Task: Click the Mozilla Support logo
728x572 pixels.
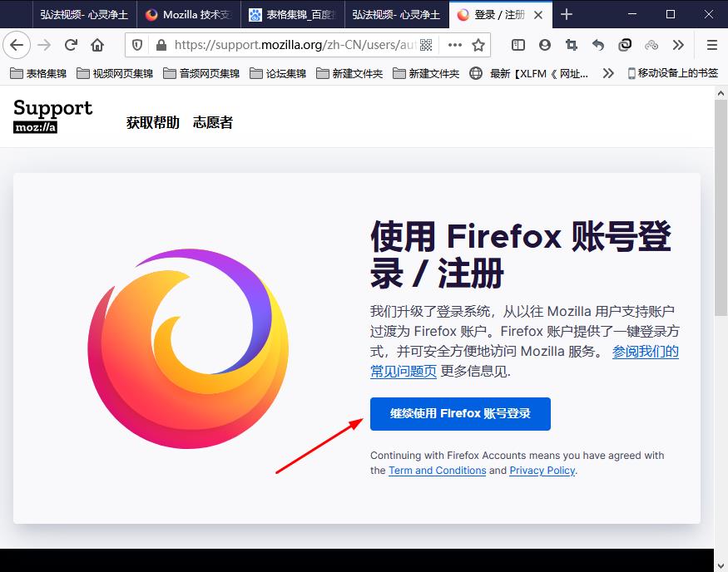Action: (53, 116)
